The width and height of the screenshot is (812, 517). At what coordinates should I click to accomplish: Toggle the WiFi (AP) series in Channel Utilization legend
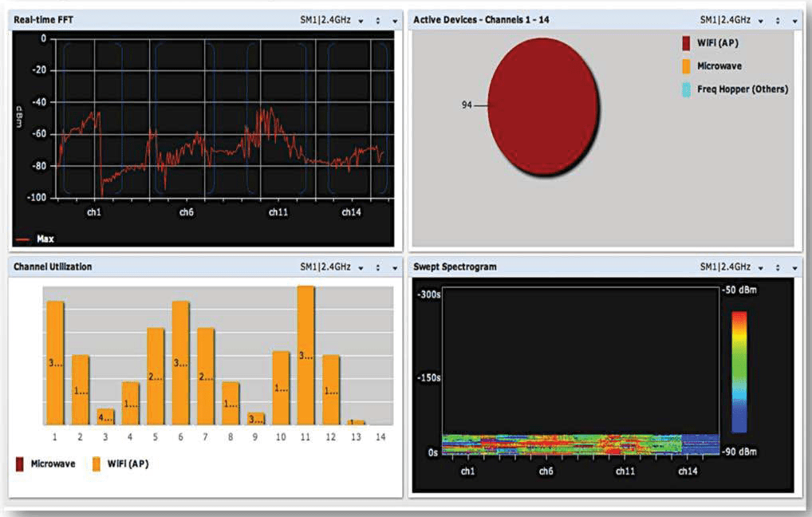[x=127, y=464]
